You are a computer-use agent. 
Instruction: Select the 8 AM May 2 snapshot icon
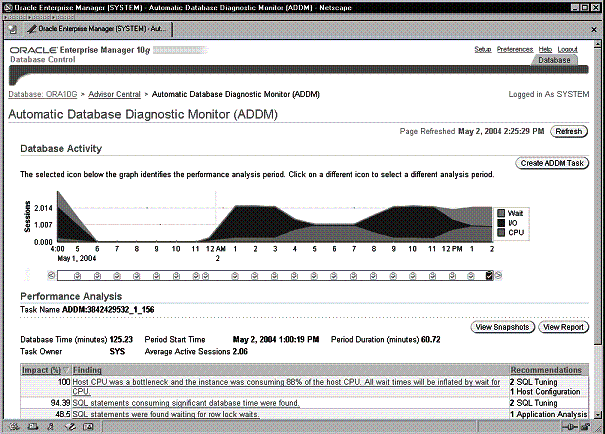coord(373,276)
